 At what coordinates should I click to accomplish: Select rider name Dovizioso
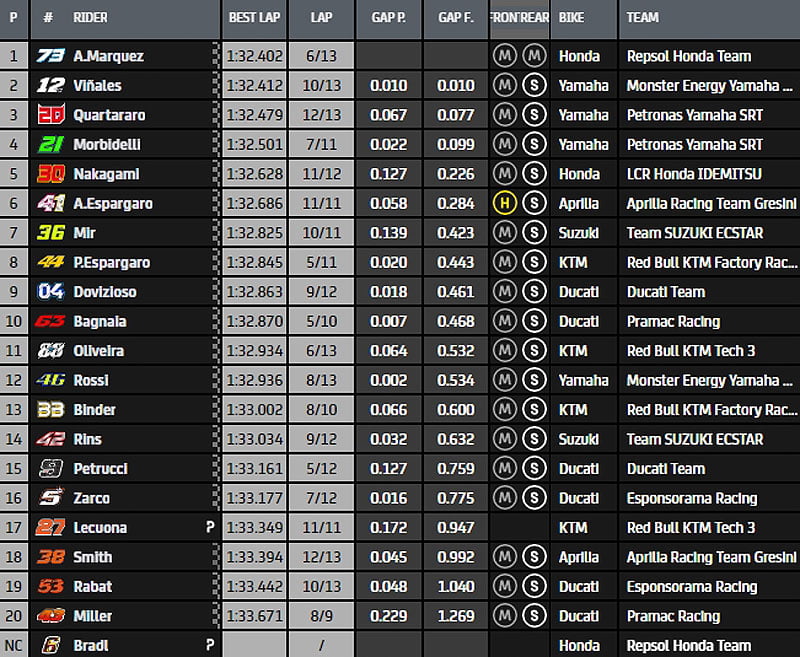105,292
